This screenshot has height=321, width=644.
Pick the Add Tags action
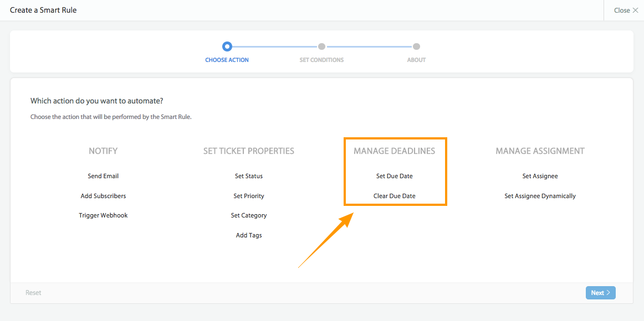pyautogui.click(x=248, y=235)
